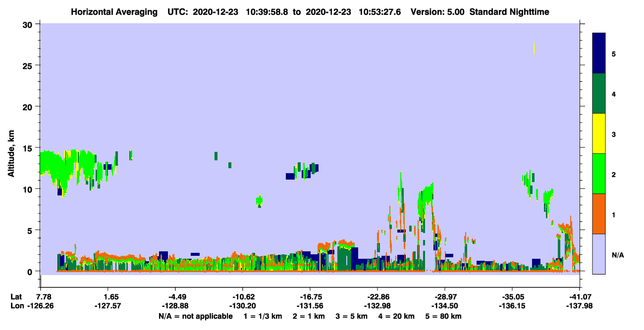
Task: Click the orange colorbar segment labeled 1
Action: (599, 214)
